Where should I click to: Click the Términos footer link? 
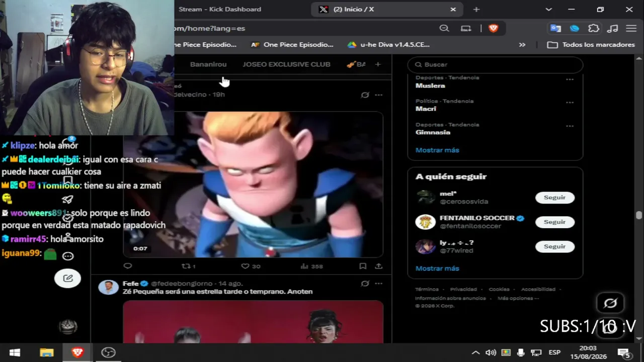point(427,289)
